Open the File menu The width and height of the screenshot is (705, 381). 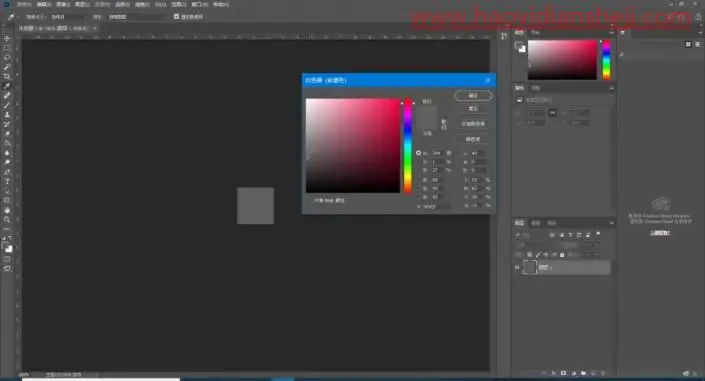24,4
